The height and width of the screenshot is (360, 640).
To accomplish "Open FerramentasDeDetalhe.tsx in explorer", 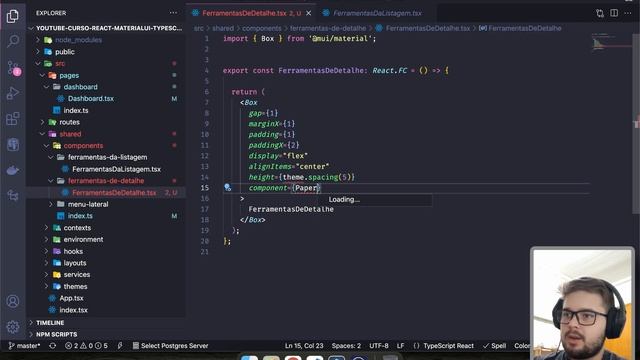I will coord(114,193).
